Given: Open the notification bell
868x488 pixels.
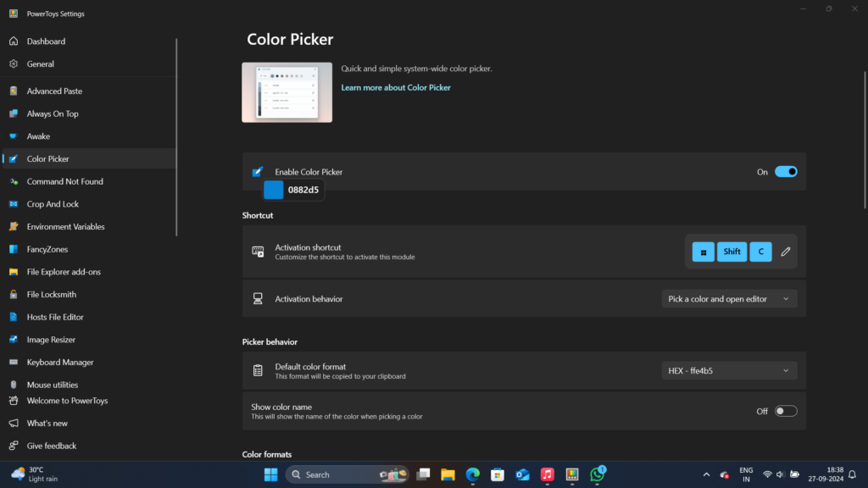Looking at the screenshot, I should (x=853, y=474).
